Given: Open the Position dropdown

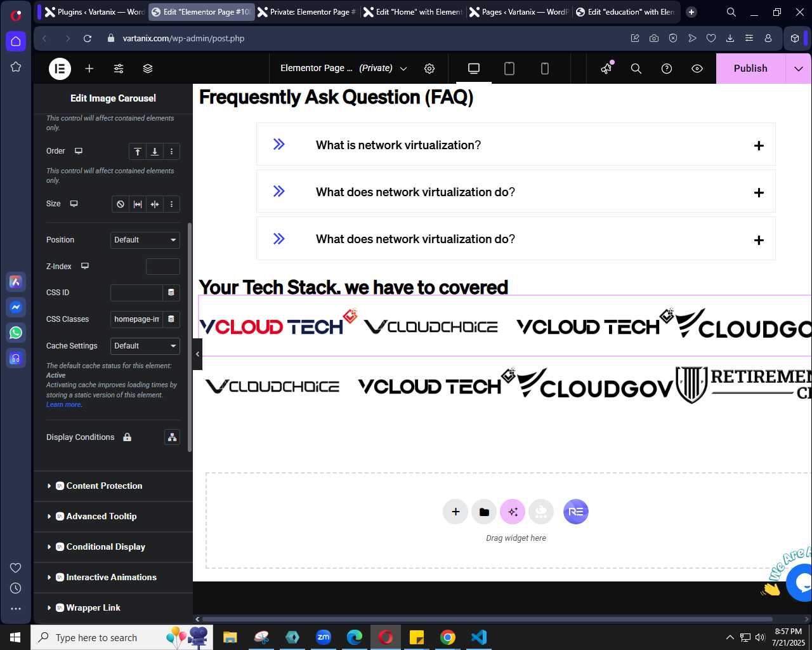Looking at the screenshot, I should coord(145,240).
